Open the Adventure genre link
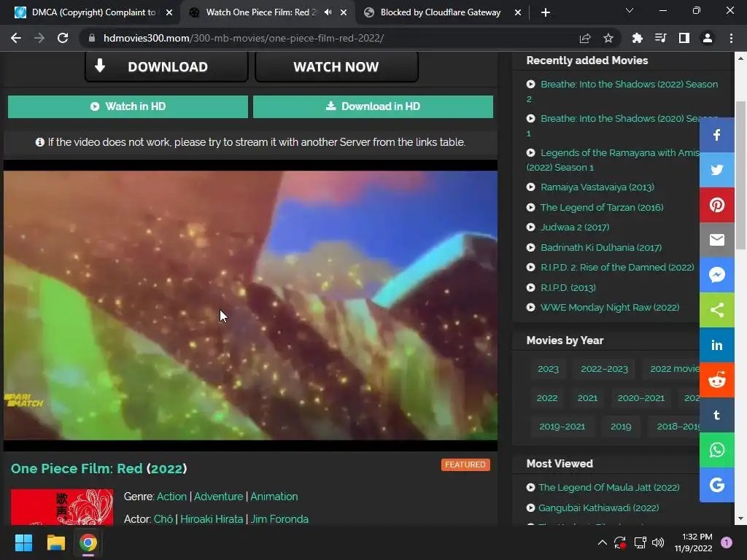Image resolution: width=747 pixels, height=560 pixels. tap(218, 496)
